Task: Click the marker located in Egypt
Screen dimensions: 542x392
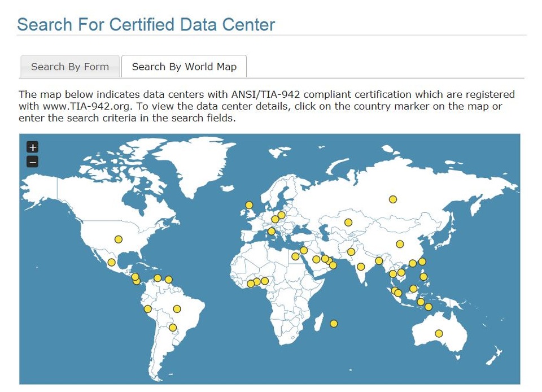Action: pyautogui.click(x=295, y=256)
